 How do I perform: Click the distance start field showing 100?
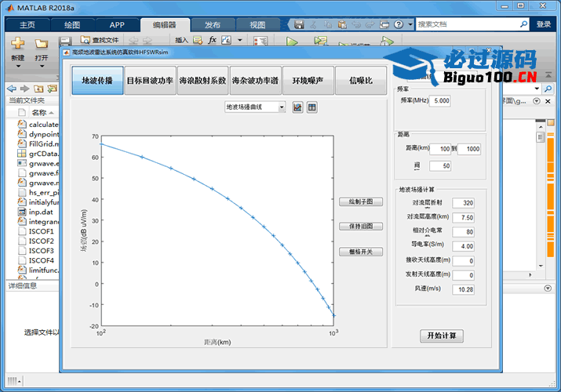pos(440,149)
